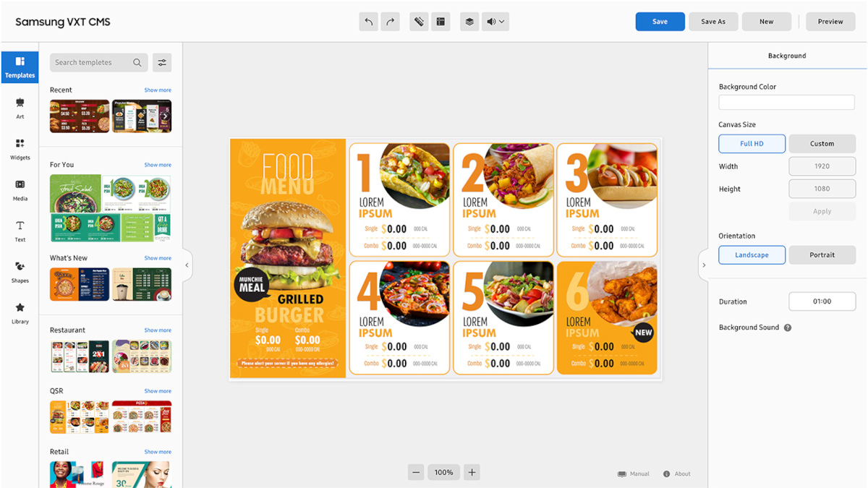Open the Art panel in sidebar
Screen dimensions: 868x488
pyautogui.click(x=20, y=108)
